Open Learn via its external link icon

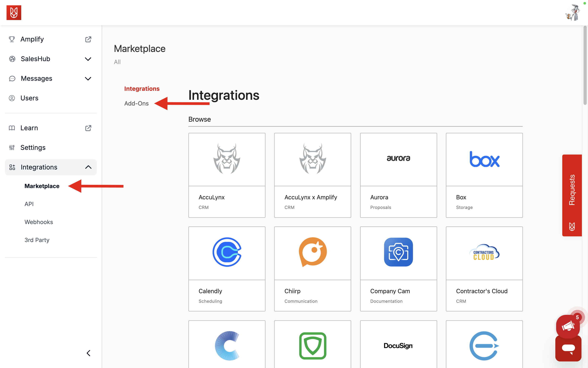[88, 128]
